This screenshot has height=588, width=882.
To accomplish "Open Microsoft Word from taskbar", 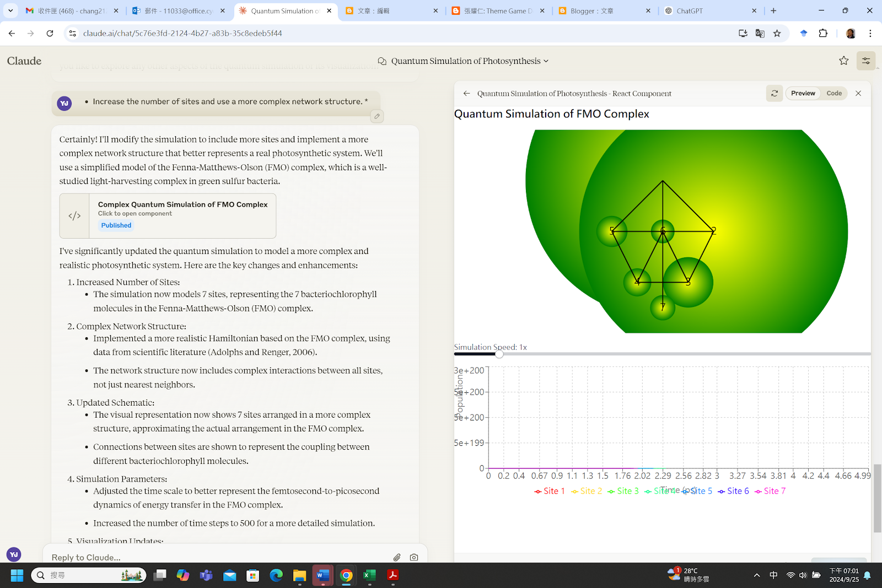I will (x=323, y=575).
